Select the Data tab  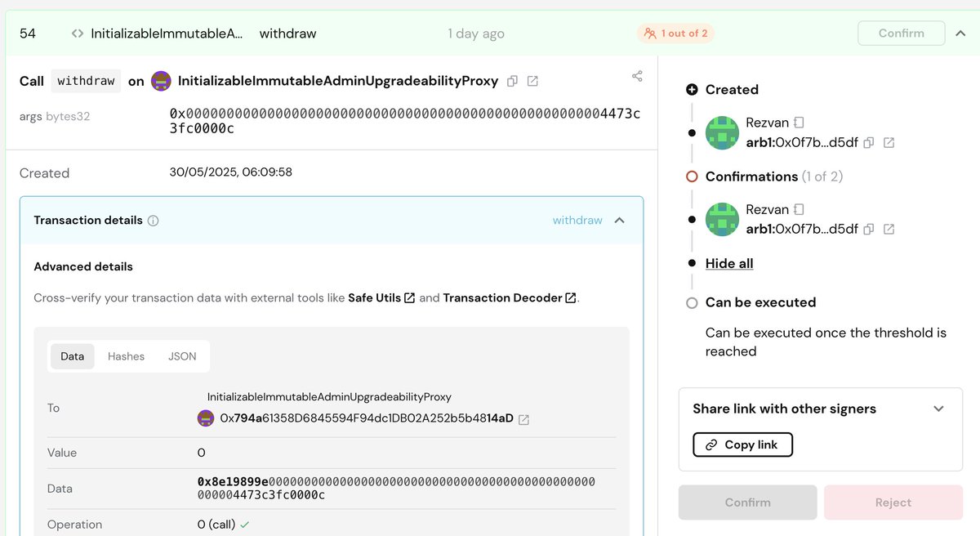click(73, 356)
